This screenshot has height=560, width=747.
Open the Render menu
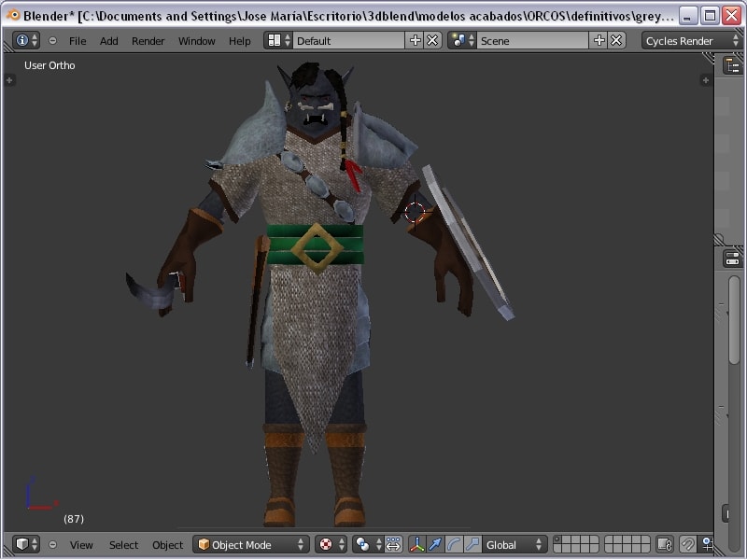148,41
